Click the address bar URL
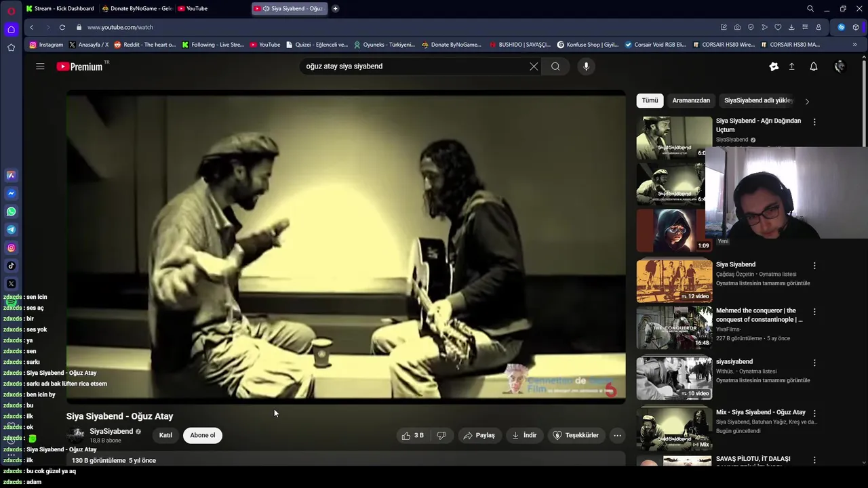 (x=120, y=27)
